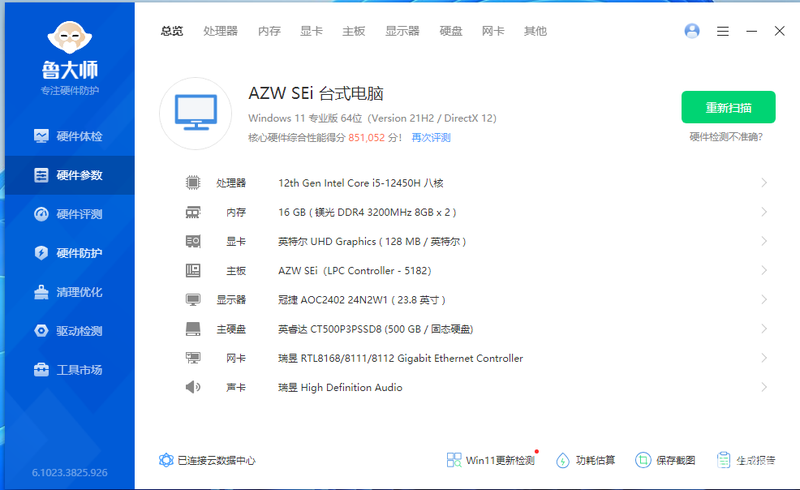Expand the 网卡 row chevron
The width and height of the screenshot is (800, 490).
pos(764,358)
